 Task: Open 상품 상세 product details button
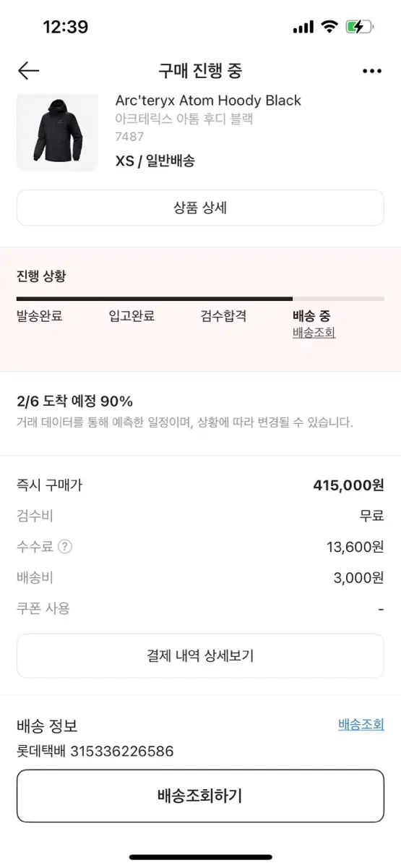200,208
